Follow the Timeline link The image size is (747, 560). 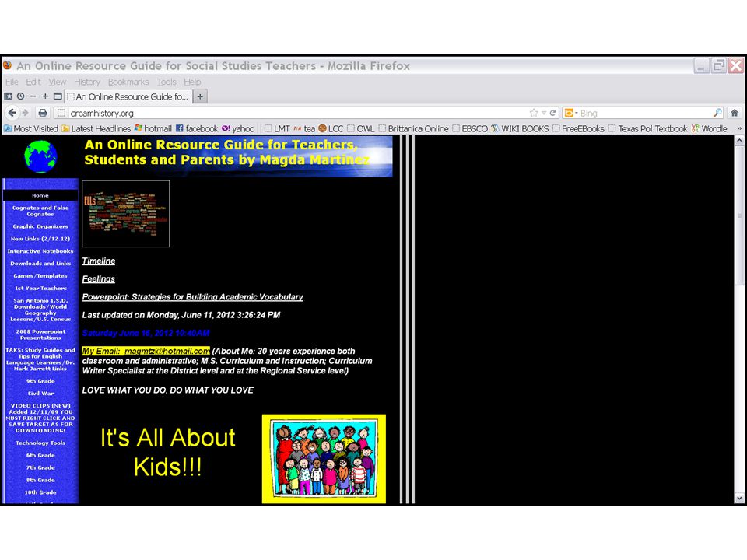pyautogui.click(x=99, y=261)
